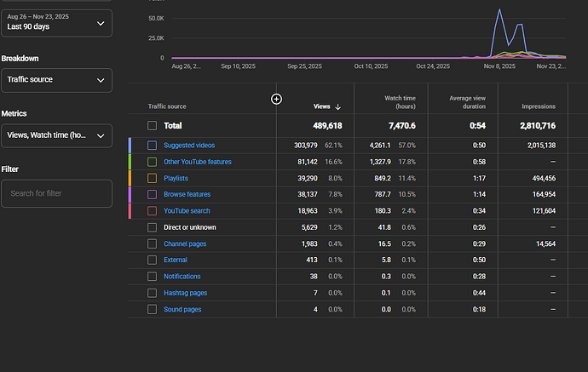
Task: Click the Views sort arrow icon
Action: [x=338, y=106]
